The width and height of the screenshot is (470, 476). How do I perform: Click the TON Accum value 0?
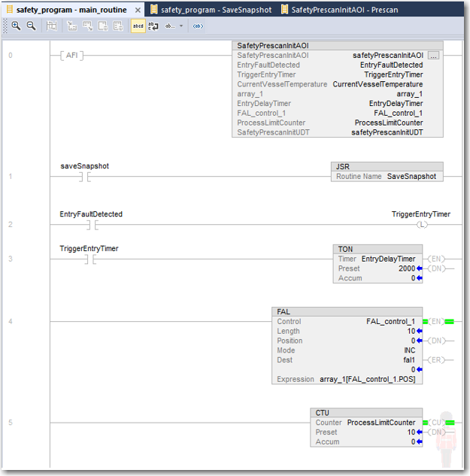pos(413,278)
